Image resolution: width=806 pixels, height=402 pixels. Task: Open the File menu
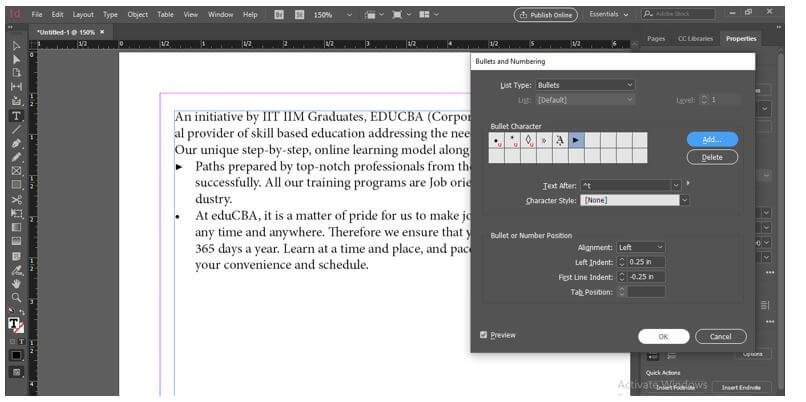(x=36, y=15)
